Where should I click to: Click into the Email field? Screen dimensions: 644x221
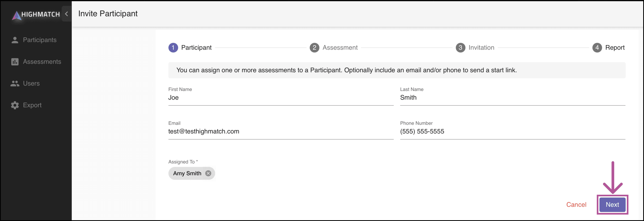(281, 131)
